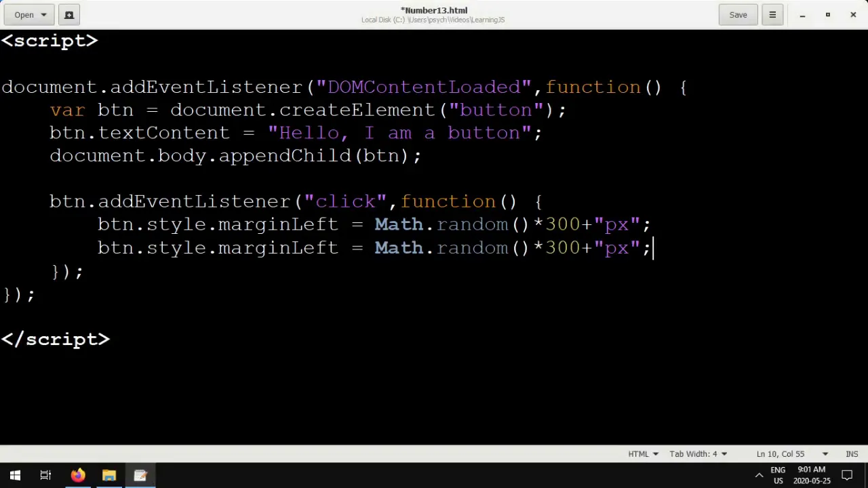Click the indented }); closing the click handler
Screen dimensions: 868x488
click(x=66, y=271)
